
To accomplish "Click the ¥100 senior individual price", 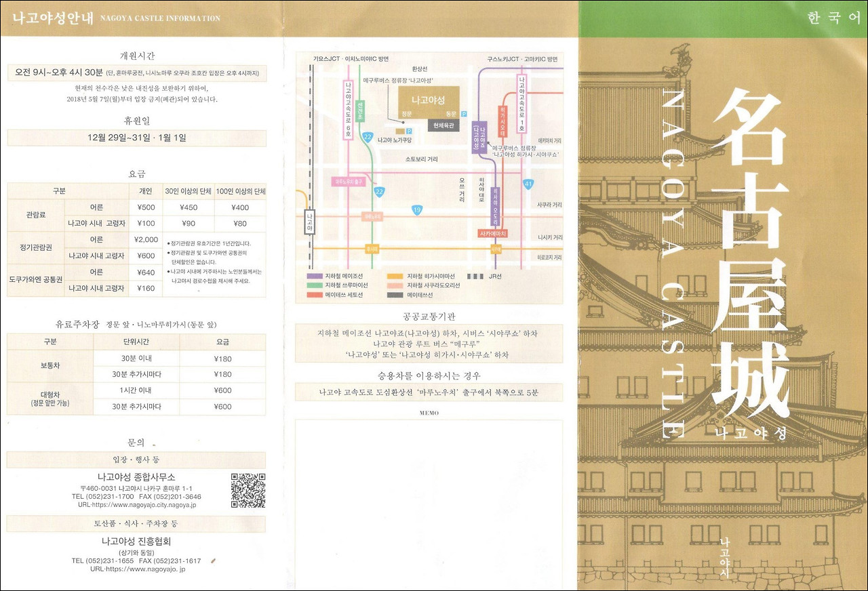I will click(x=146, y=223).
